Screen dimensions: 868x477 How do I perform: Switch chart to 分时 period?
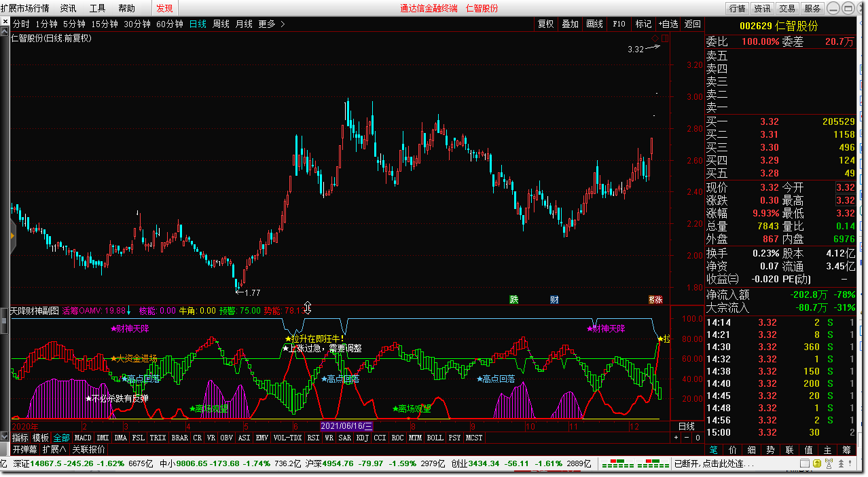[21, 24]
